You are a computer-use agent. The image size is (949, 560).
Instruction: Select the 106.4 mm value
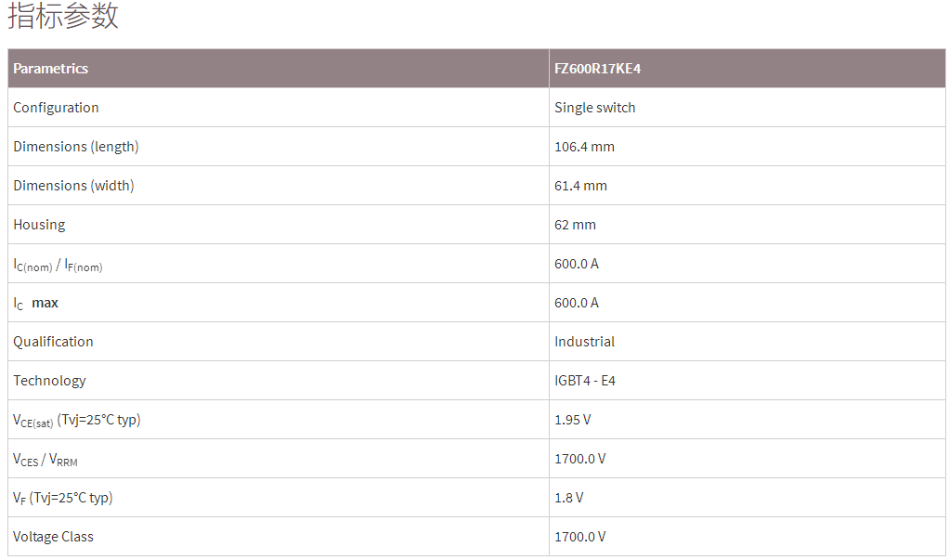click(x=584, y=147)
